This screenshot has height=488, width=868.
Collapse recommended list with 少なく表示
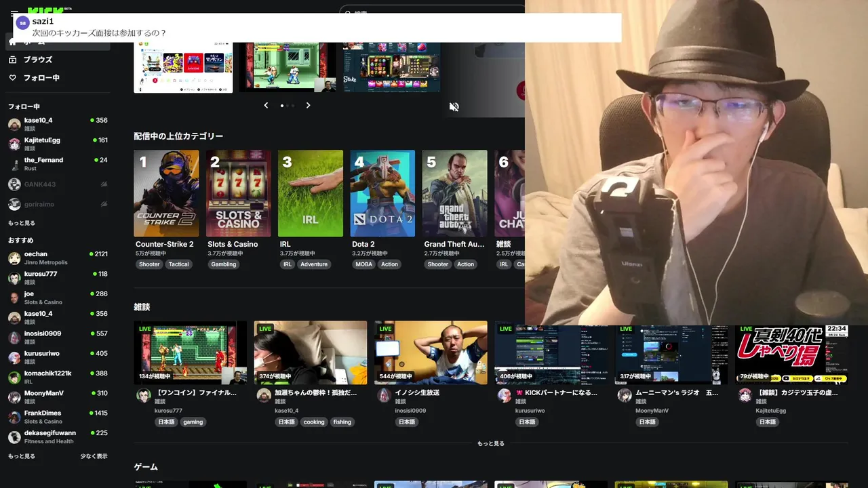tap(94, 456)
